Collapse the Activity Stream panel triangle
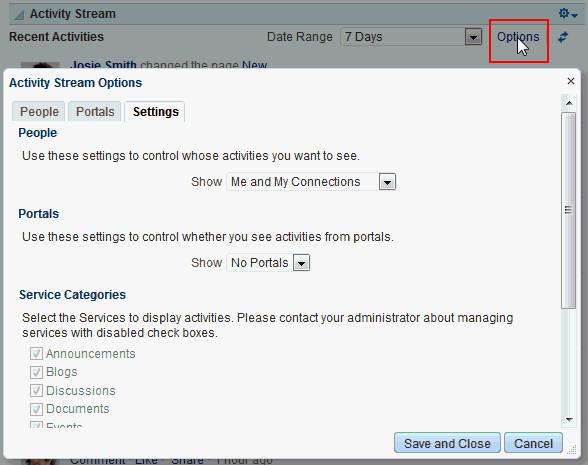 [x=19, y=15]
